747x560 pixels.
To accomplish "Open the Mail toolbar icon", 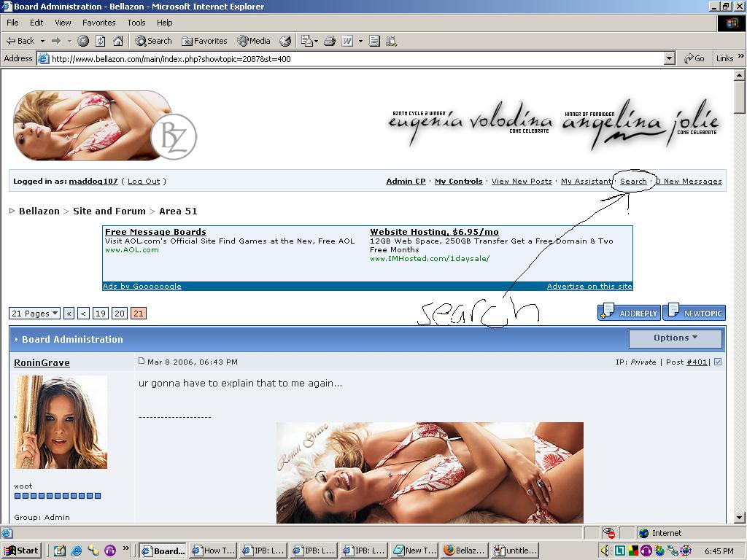I will click(307, 41).
